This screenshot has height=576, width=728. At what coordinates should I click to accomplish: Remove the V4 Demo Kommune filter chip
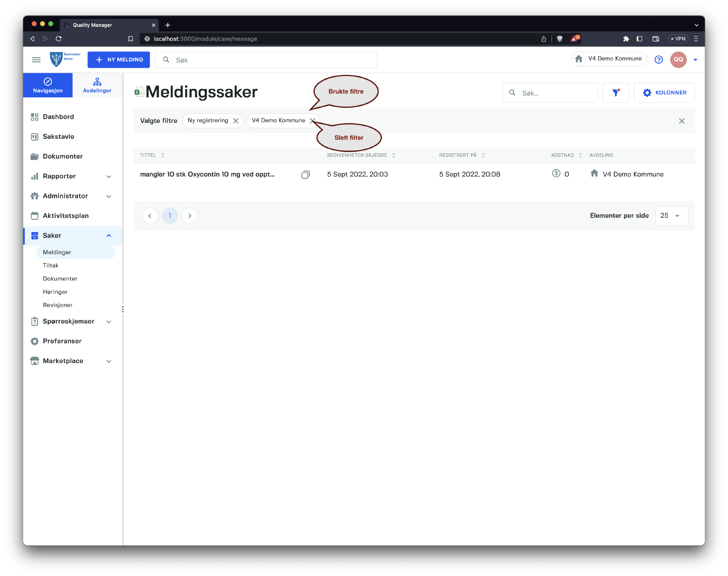(312, 121)
